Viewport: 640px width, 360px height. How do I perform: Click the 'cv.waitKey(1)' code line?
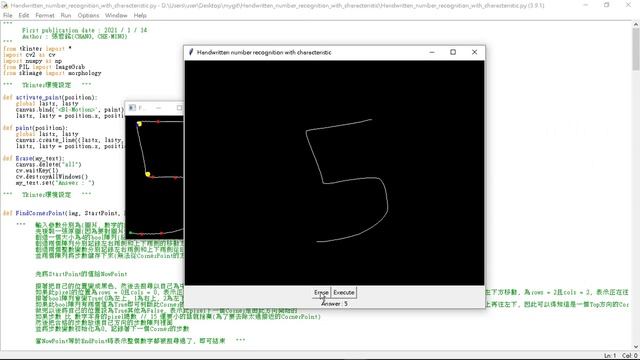click(37, 171)
